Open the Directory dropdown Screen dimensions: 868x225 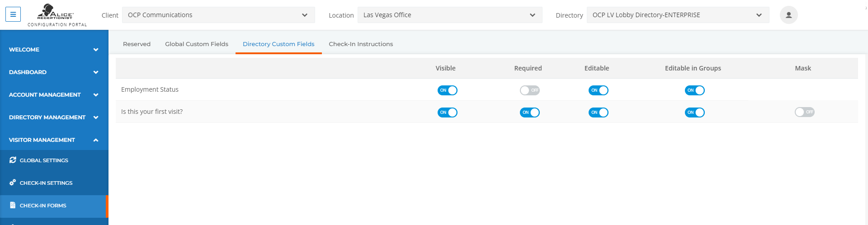[x=678, y=15]
